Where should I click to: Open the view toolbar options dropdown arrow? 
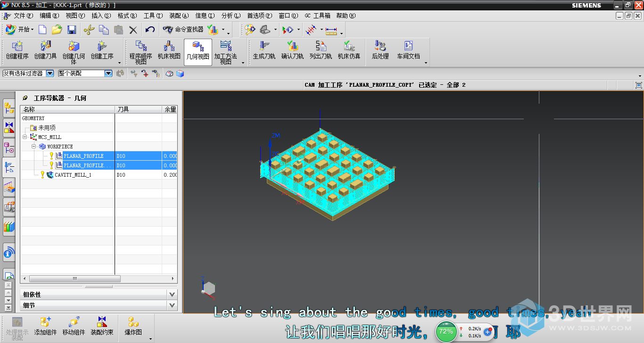click(x=243, y=63)
